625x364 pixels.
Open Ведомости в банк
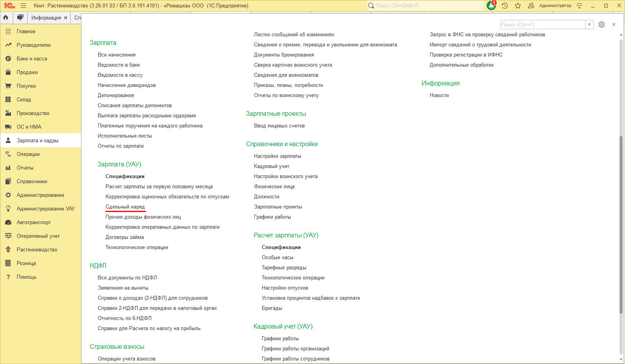(x=119, y=65)
